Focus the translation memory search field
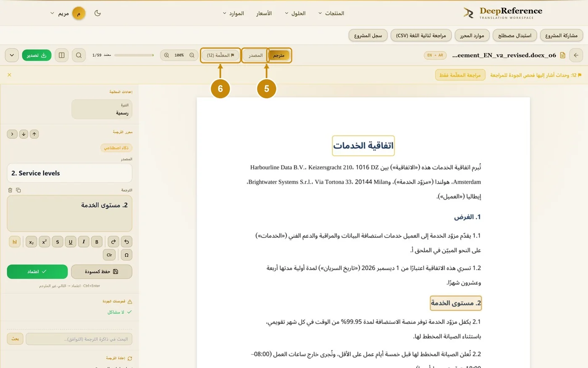 point(79,339)
